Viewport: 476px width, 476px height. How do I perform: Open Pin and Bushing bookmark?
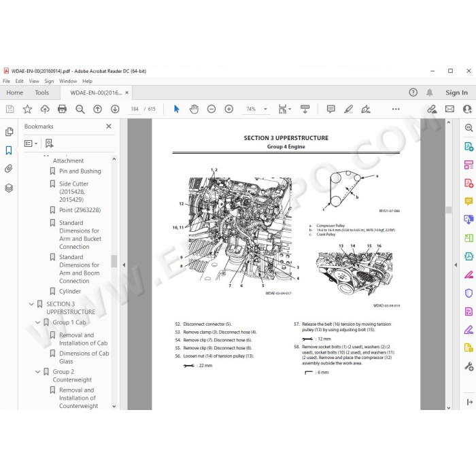[80, 171]
